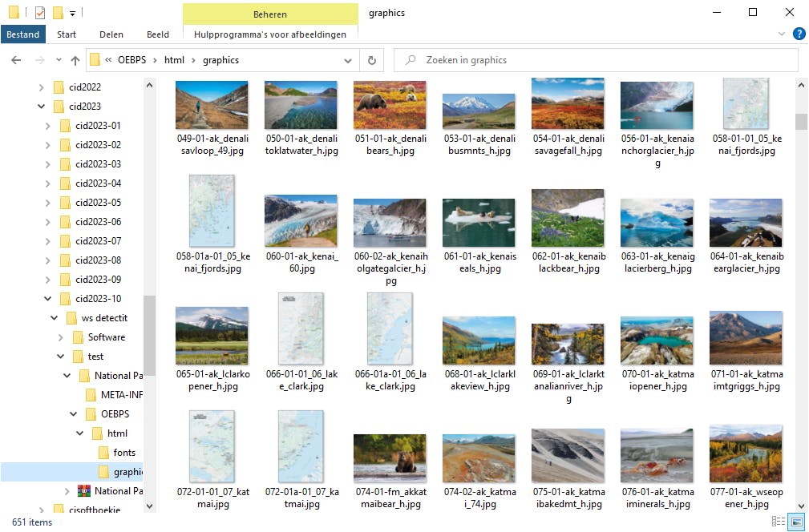Expand the cid2022 folder in tree
Screen dimensions: 809x532
[42, 87]
